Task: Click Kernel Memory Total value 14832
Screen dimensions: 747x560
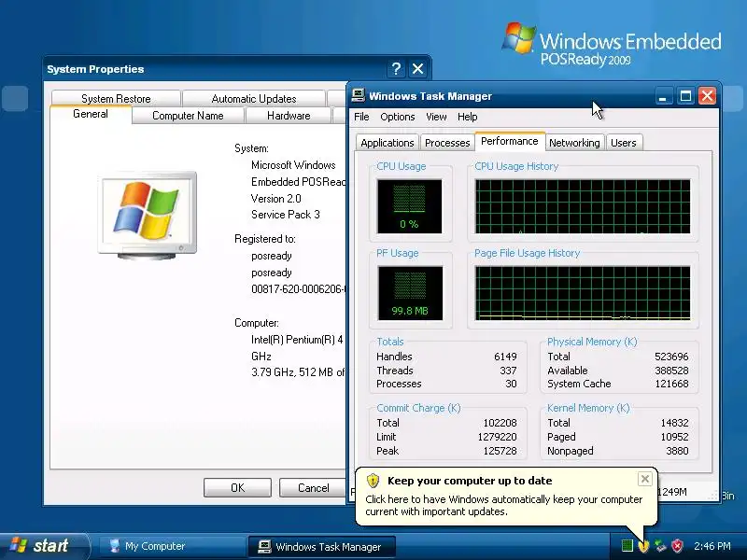Action: pos(674,423)
